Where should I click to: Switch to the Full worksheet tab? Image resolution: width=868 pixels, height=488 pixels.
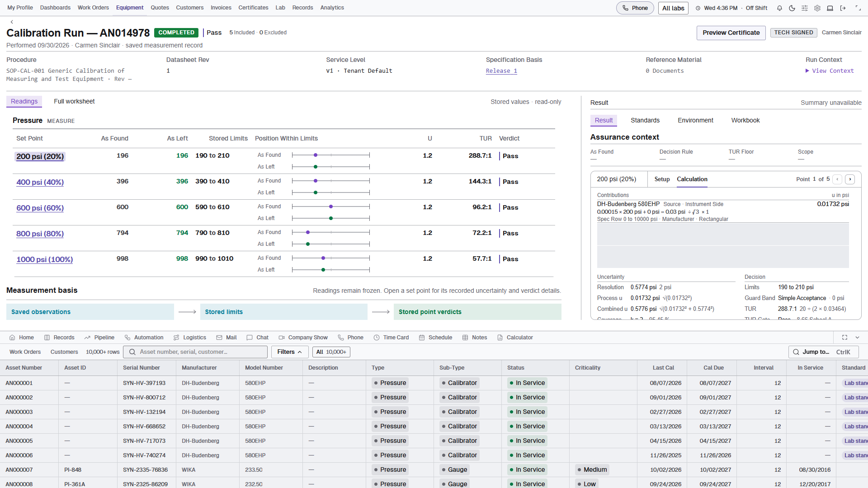[x=74, y=101]
